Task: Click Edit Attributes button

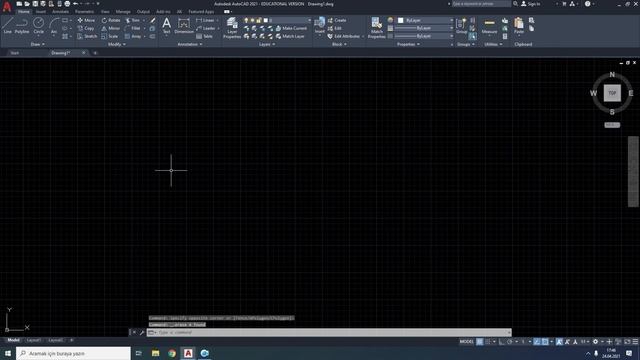Action: point(343,36)
